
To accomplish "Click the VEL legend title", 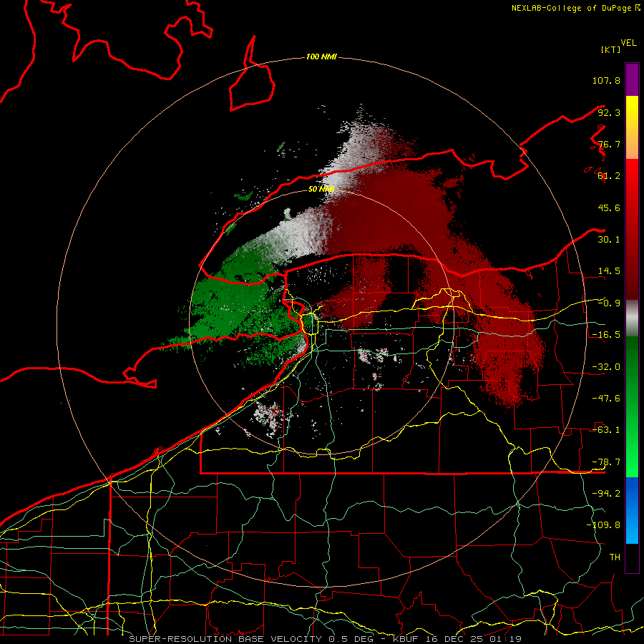I will click(628, 43).
